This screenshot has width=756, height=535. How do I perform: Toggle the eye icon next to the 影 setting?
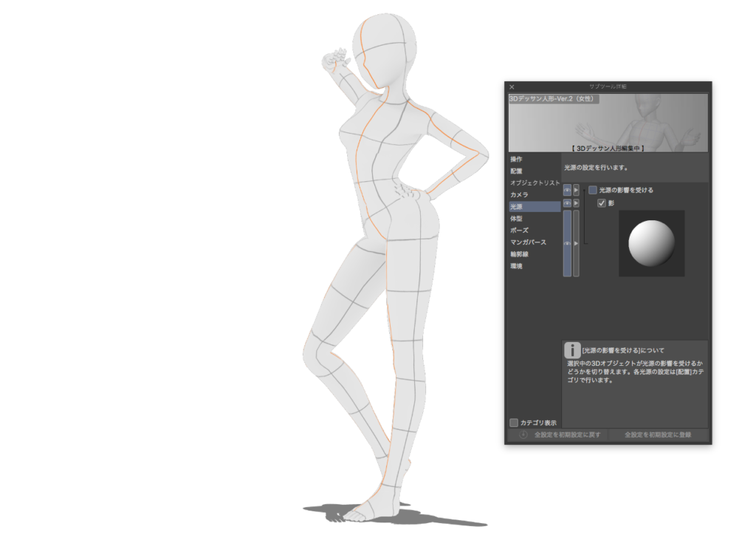point(567,202)
